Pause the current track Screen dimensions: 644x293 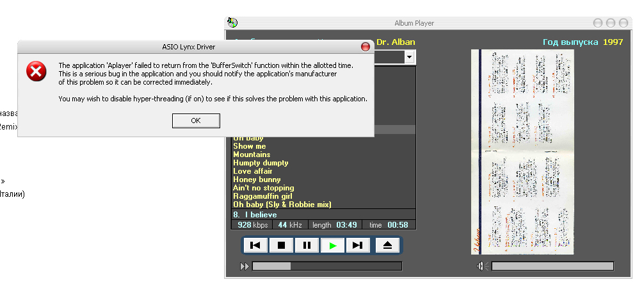307,246
